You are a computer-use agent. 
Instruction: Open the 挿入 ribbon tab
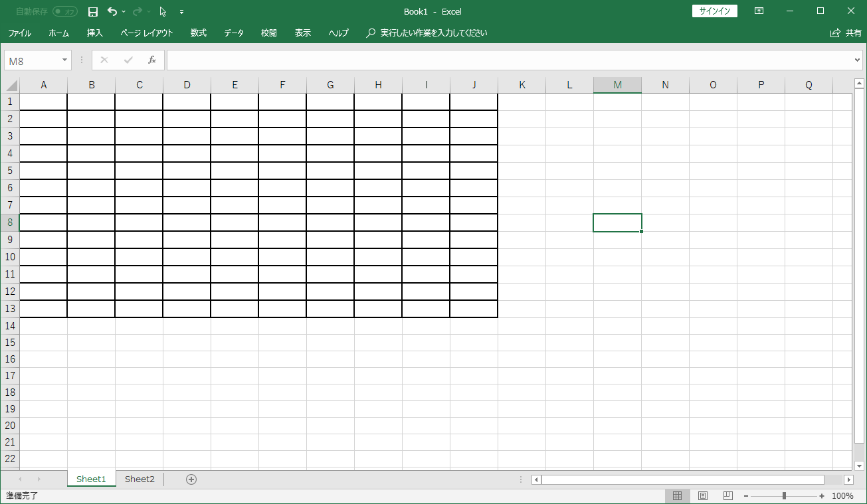[95, 33]
